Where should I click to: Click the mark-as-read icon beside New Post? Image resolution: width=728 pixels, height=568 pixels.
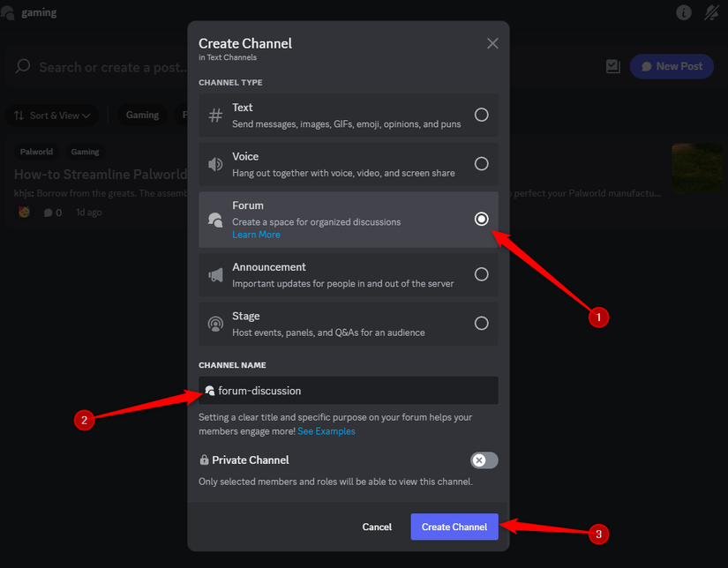coord(612,65)
